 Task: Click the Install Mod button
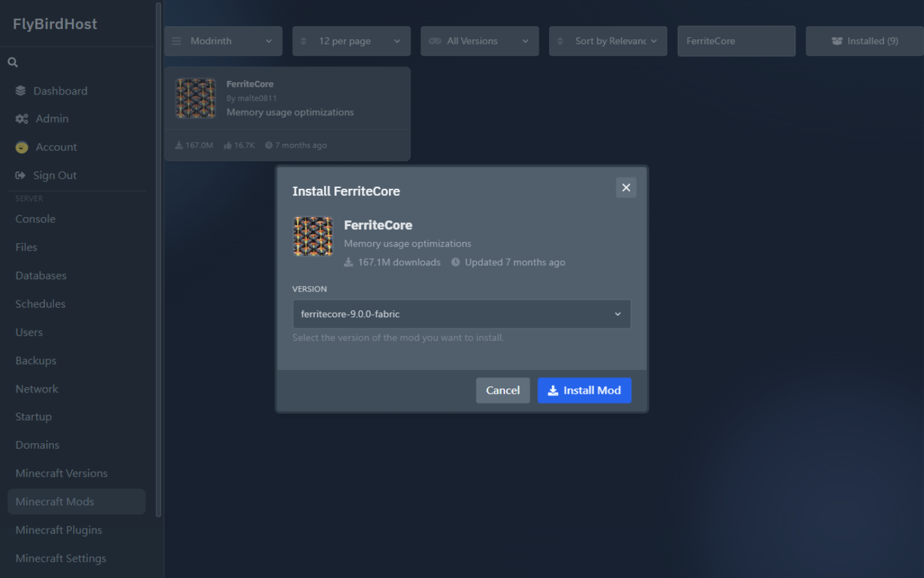[x=585, y=390]
